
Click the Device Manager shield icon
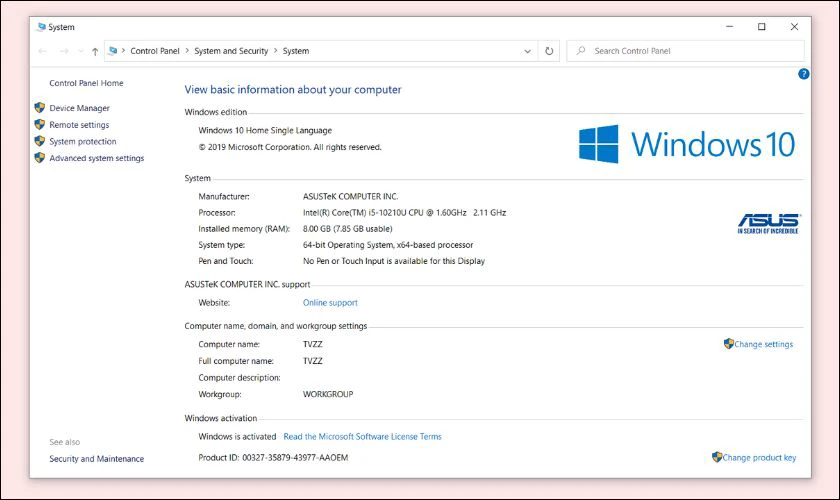coord(40,108)
